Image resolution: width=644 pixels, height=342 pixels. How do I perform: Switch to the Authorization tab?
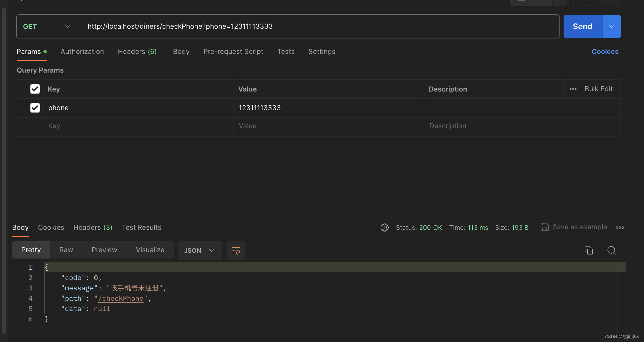[82, 52]
